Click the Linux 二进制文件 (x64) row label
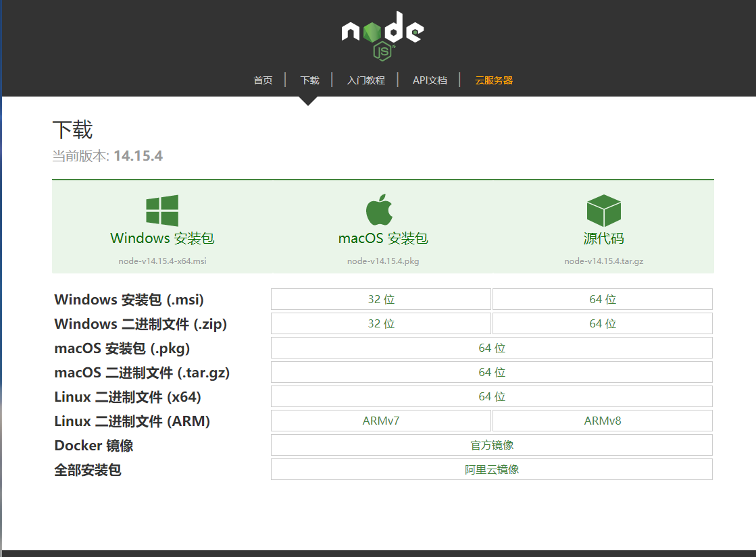This screenshot has width=756, height=557. click(x=127, y=397)
